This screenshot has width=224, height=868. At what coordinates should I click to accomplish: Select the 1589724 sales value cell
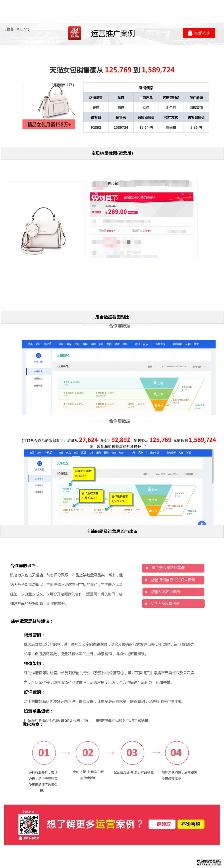[x=121, y=127]
